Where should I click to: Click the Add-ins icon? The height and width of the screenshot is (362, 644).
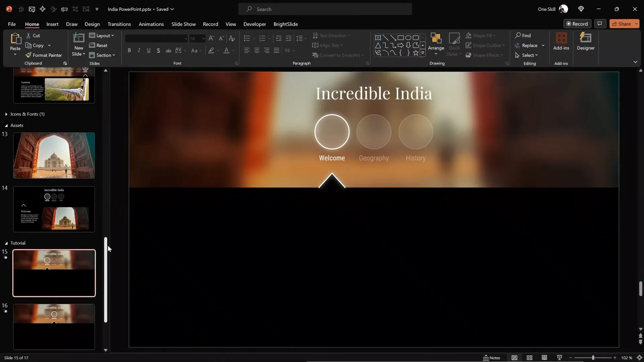(561, 38)
